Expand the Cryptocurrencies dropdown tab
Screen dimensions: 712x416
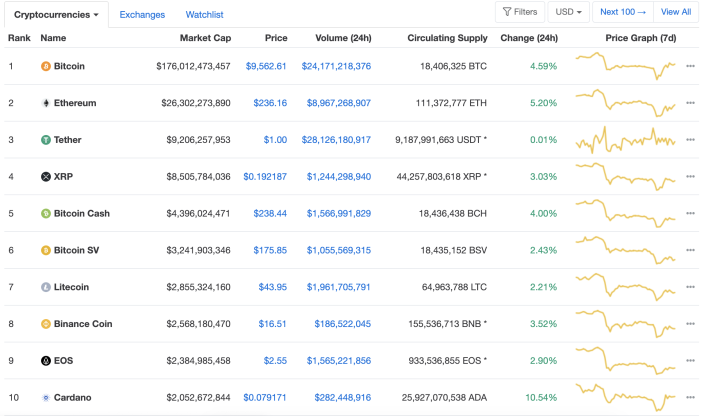click(56, 15)
